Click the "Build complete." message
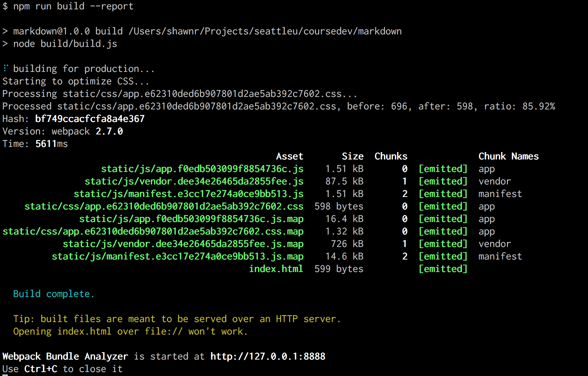This screenshot has width=588, height=376. 54,294
